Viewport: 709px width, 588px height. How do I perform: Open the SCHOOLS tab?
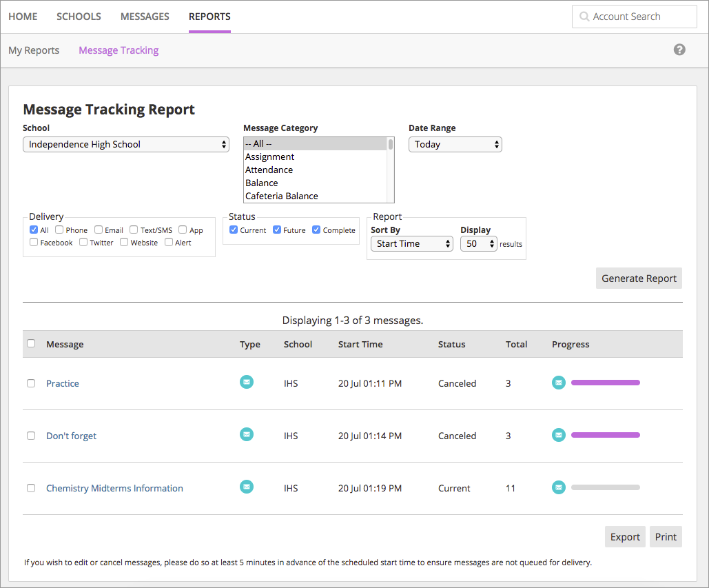point(79,17)
